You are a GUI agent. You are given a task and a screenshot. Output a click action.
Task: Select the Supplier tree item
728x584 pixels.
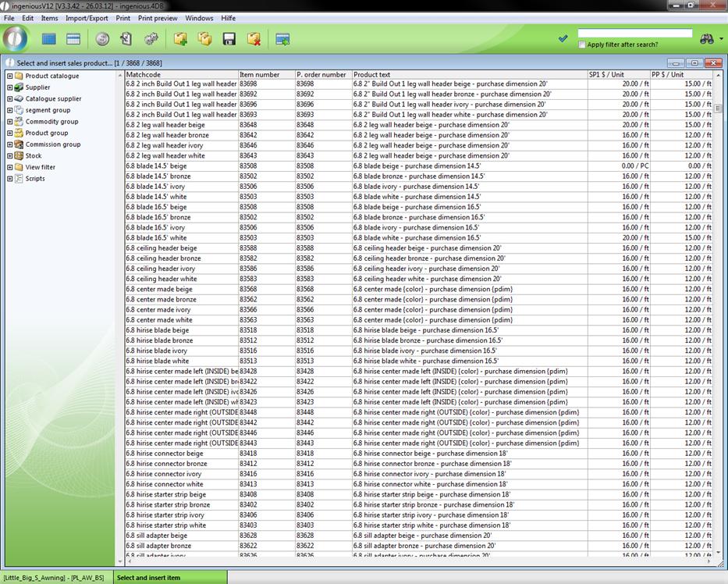(x=37, y=87)
